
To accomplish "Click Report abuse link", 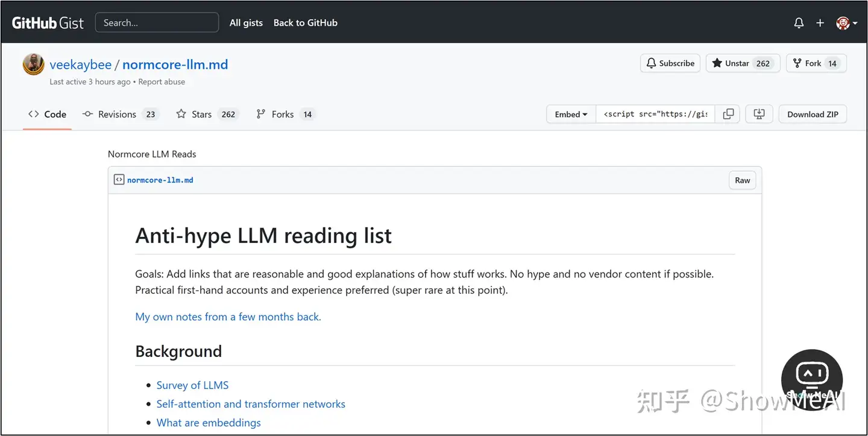I will (x=162, y=82).
